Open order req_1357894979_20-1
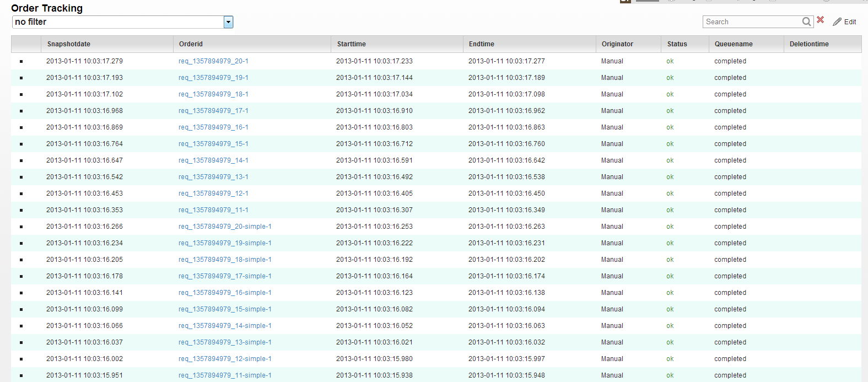Viewport: 868px width, 382px height. coord(213,61)
